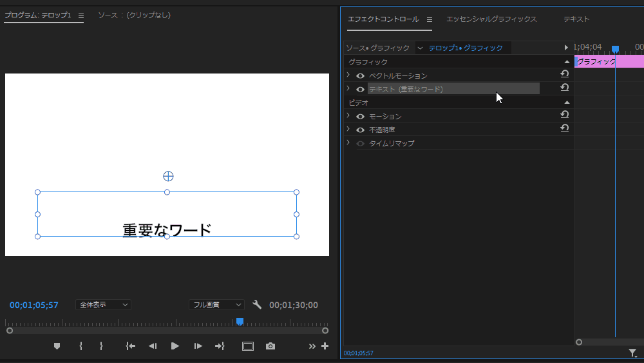
Task: Click the 00;01;30;00 duration timecode
Action: point(294,305)
